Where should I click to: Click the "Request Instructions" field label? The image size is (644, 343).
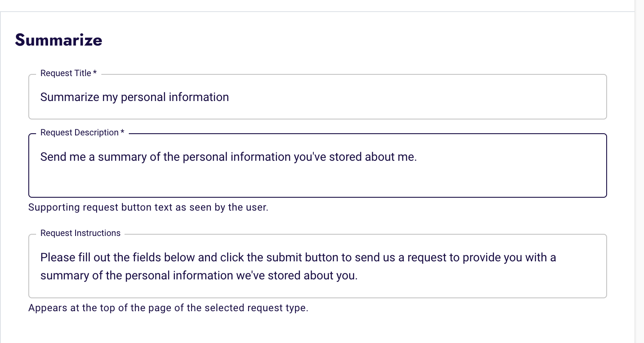tap(80, 233)
